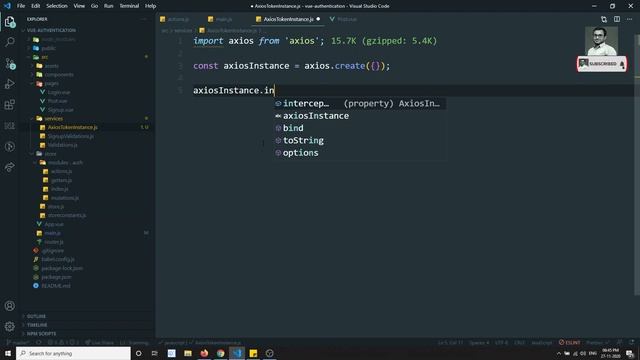640x360 pixels.
Task: Select the intercep… autocomplete suggestion
Action: pos(360,104)
